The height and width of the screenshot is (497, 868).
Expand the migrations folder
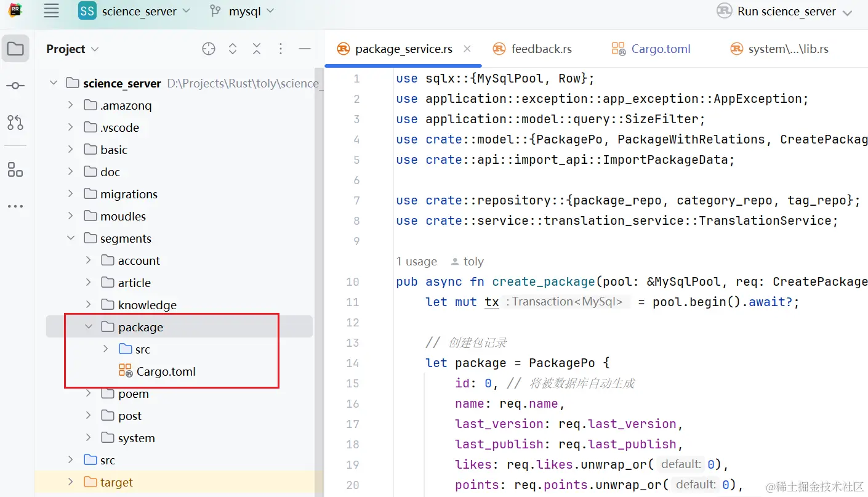71,194
